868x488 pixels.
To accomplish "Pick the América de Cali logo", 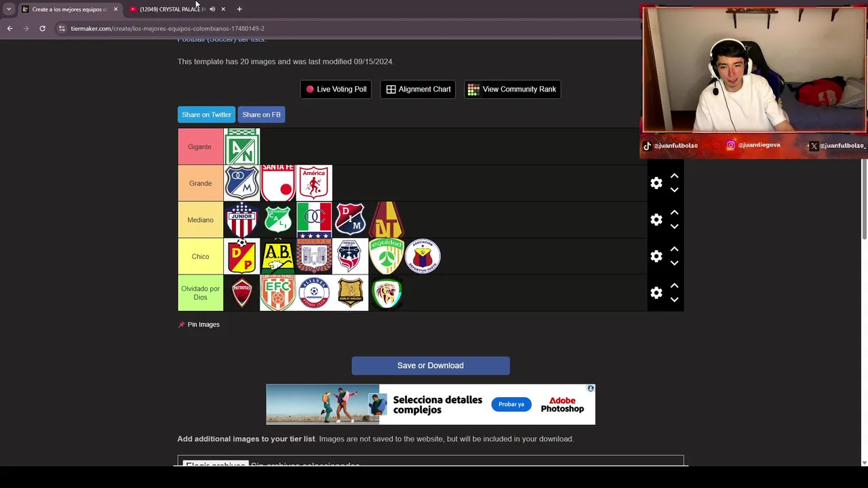I will coord(314,183).
